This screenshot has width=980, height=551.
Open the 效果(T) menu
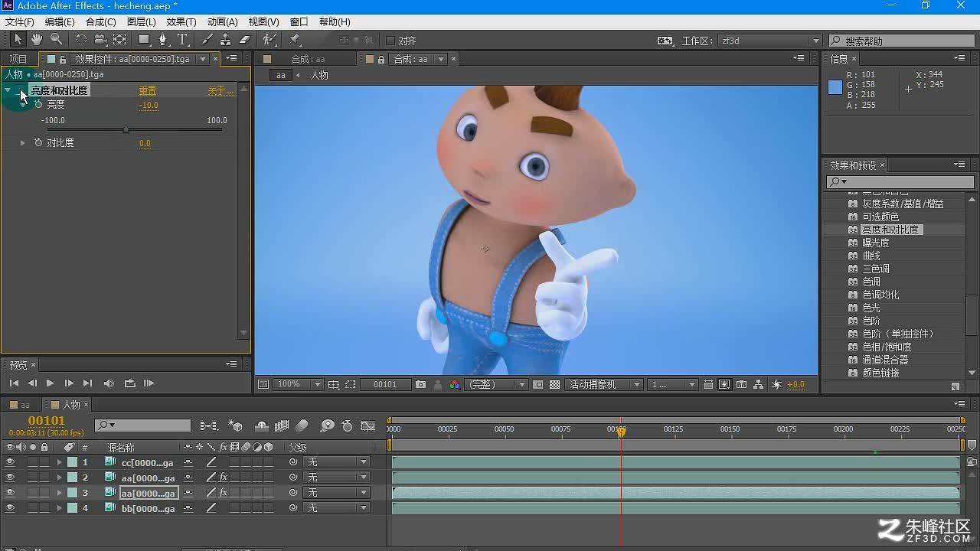click(x=181, y=22)
